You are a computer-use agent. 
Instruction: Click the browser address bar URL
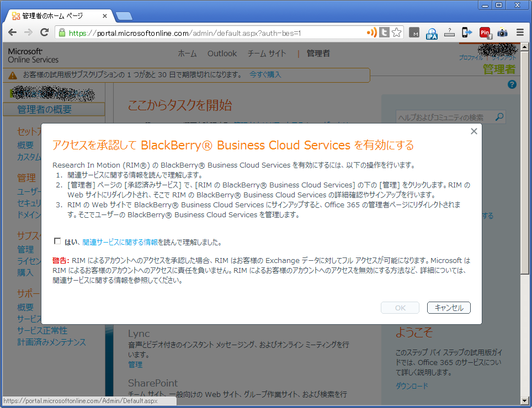[x=184, y=33]
